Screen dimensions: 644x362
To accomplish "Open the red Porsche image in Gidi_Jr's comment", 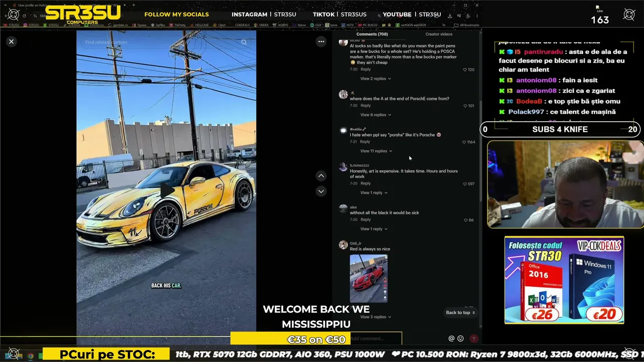I will (369, 279).
